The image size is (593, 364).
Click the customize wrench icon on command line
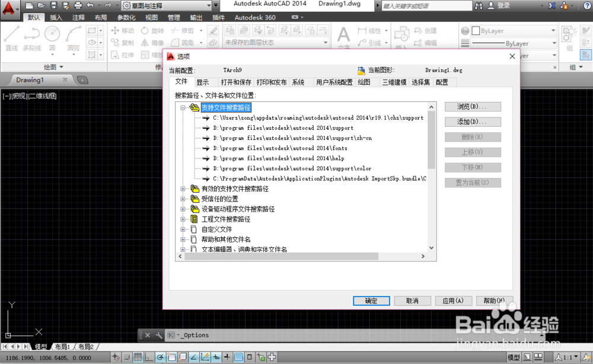coord(159,335)
